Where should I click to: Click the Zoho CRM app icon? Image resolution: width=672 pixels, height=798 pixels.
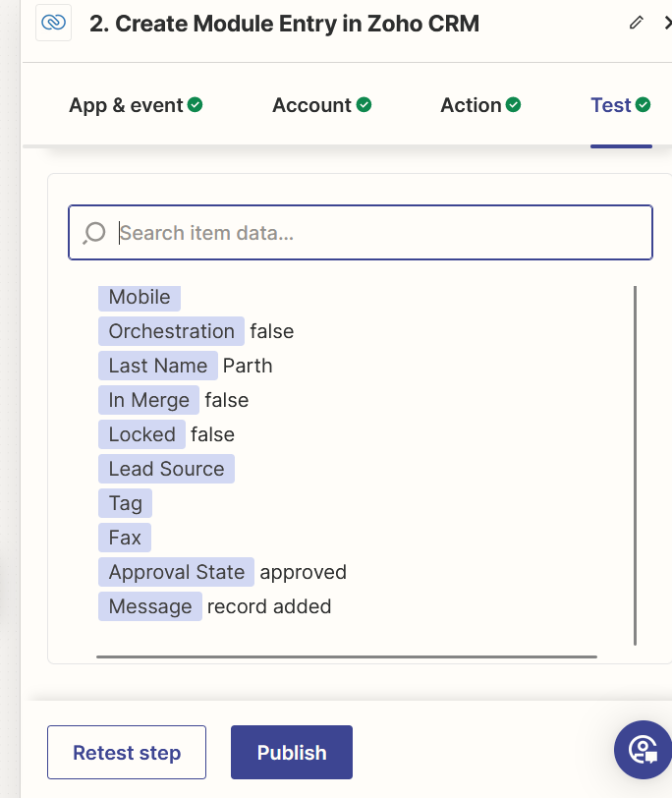point(54,23)
